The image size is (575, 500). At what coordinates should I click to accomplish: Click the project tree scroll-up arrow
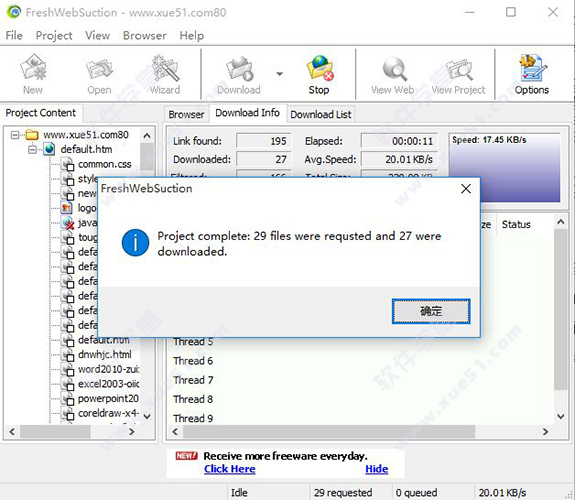[x=147, y=136]
